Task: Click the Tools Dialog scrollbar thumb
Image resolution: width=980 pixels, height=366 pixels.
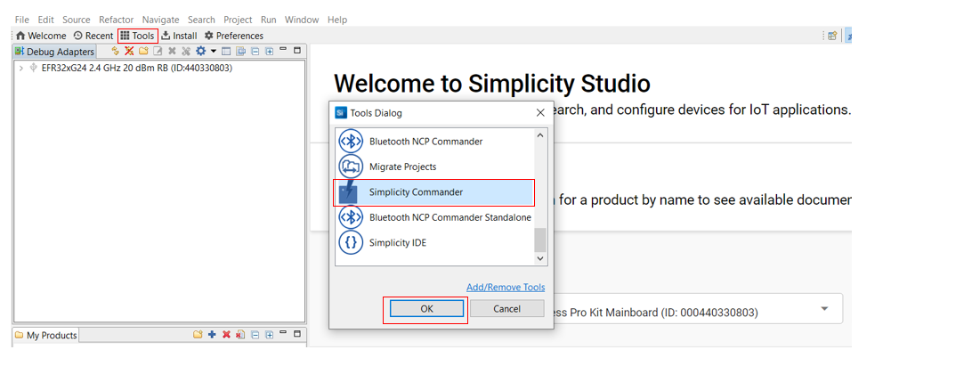Action: (x=540, y=239)
